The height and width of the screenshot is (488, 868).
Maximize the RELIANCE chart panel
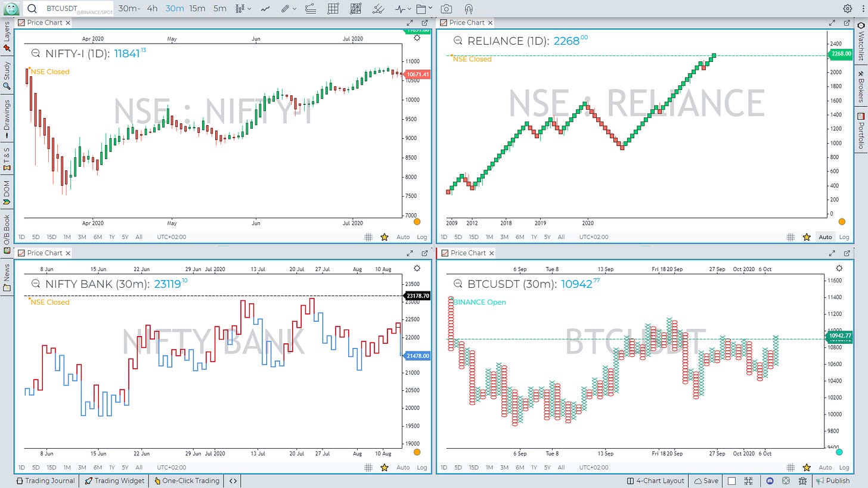tap(832, 23)
